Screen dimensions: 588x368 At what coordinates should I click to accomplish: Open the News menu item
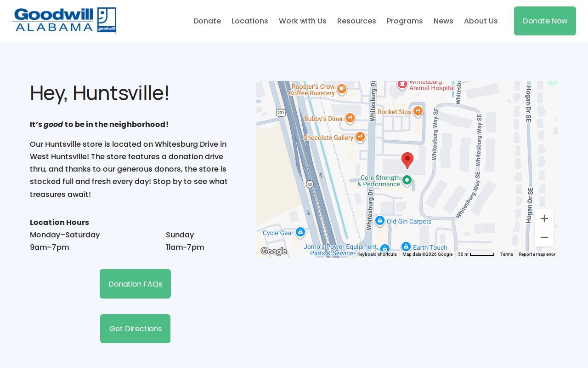[x=443, y=21]
